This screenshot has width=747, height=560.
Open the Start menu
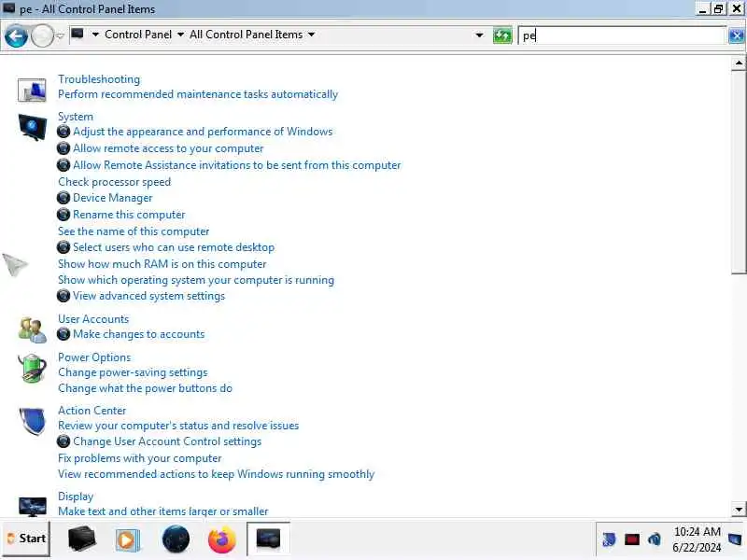[26, 539]
